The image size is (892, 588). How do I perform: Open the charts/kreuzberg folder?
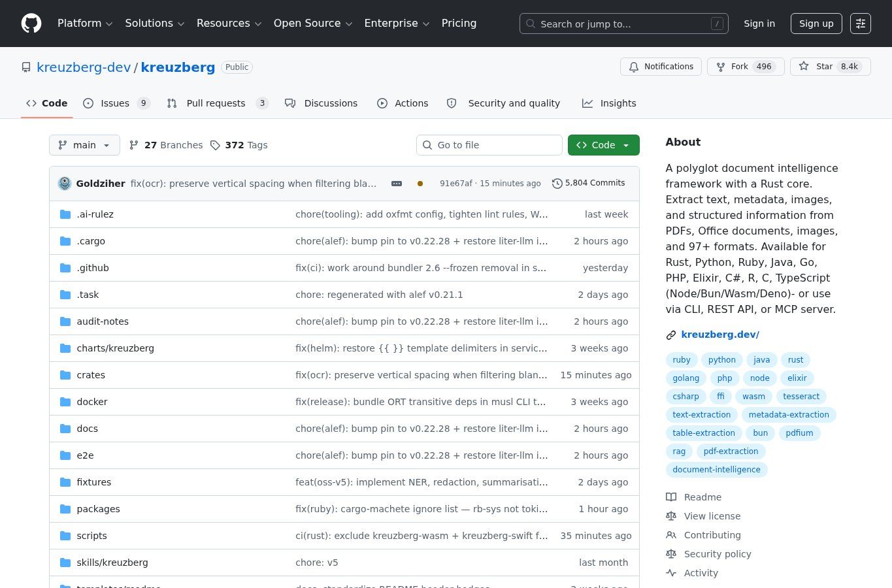tap(115, 348)
